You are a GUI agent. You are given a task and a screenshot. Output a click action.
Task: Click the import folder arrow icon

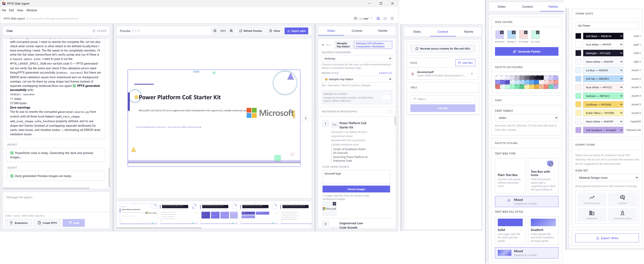[x=385, y=19]
